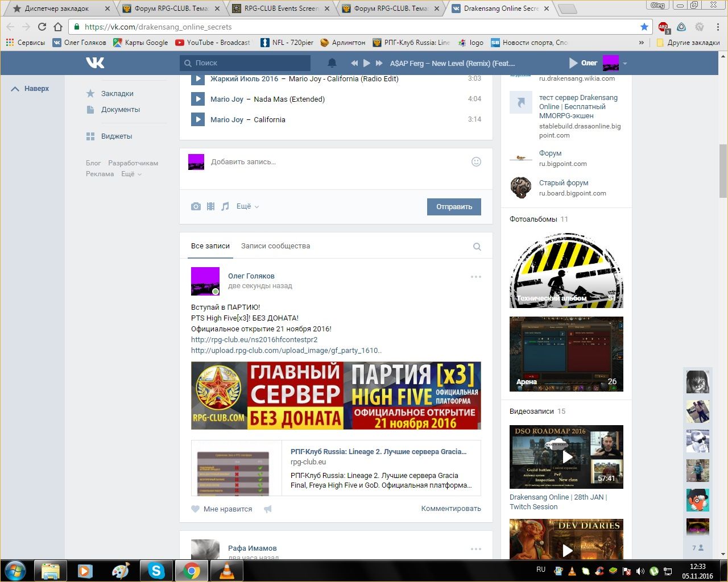Play the DSO Roadmap 2016 video thumbnail

point(566,457)
